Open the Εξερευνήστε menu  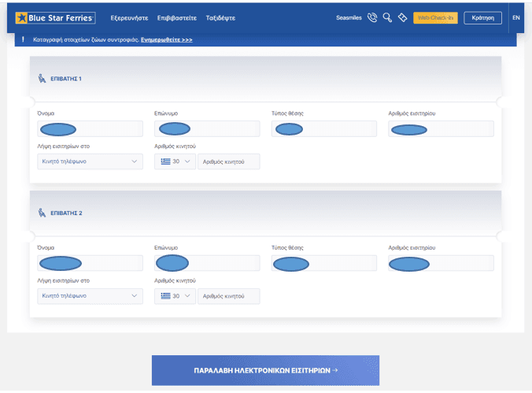(x=130, y=17)
